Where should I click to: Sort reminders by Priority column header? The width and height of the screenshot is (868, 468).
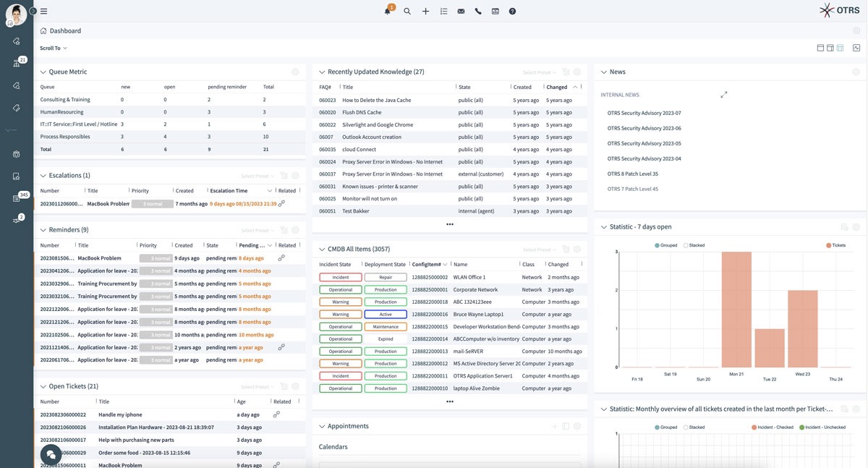tap(148, 245)
